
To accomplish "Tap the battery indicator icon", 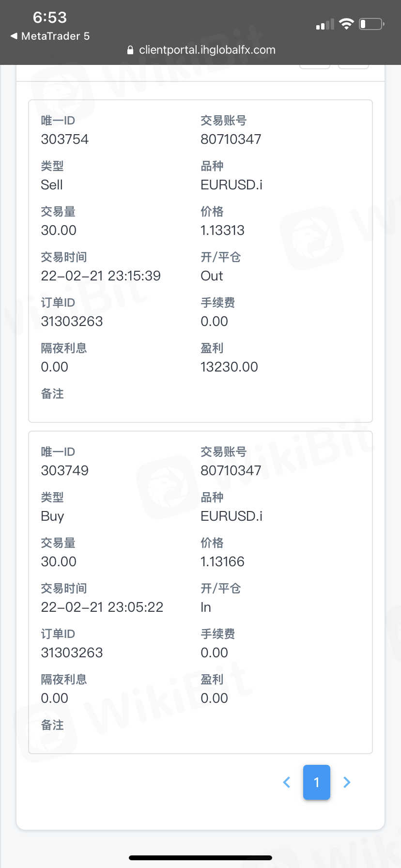I will coord(371,24).
